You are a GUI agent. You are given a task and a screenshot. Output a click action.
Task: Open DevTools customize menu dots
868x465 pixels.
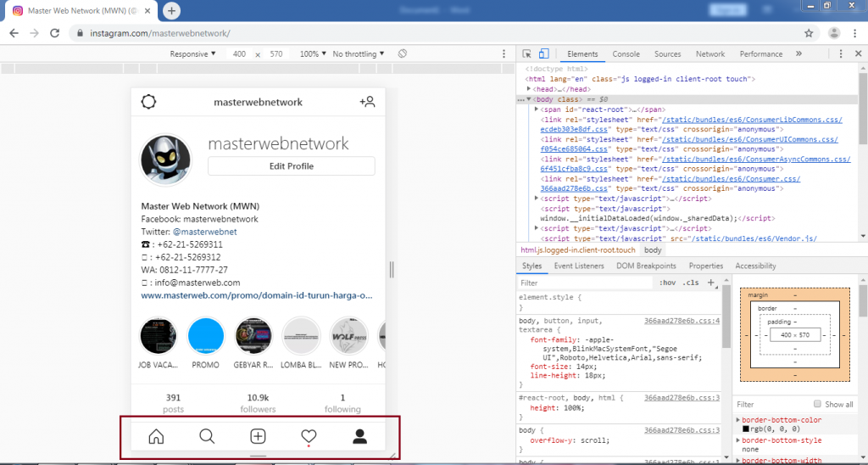tap(841, 53)
